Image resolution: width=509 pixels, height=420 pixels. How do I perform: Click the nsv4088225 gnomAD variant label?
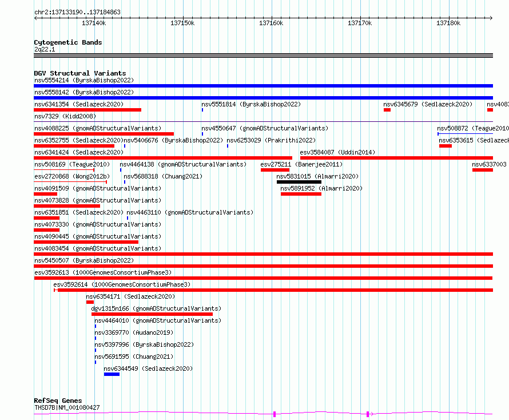(x=98, y=128)
